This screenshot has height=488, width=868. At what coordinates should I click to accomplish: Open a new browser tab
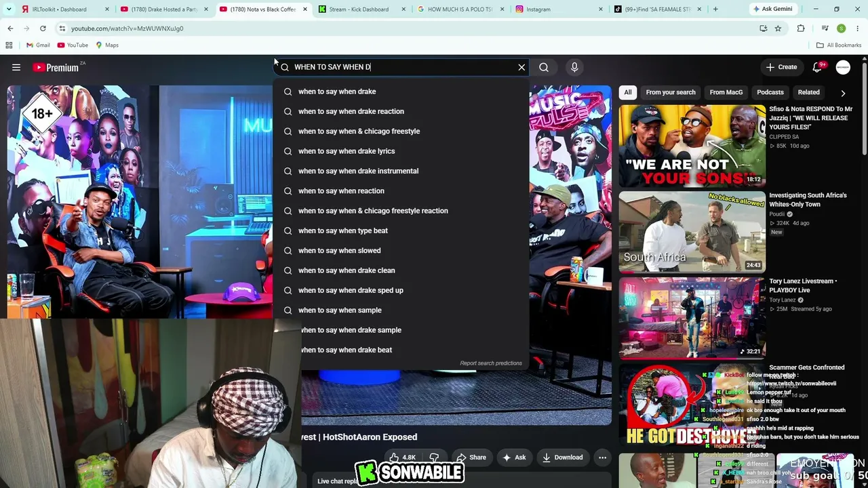tap(715, 9)
